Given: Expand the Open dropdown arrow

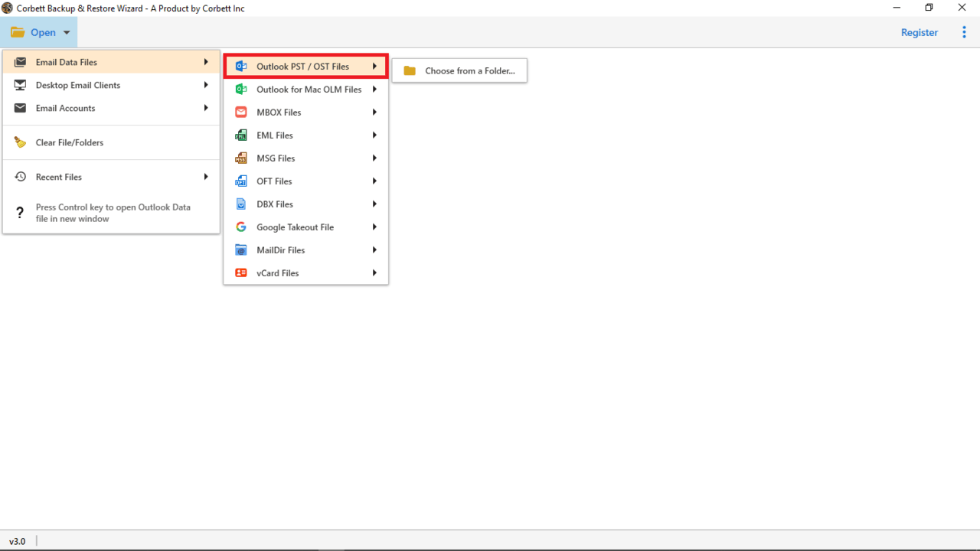Looking at the screenshot, I should click(x=67, y=33).
